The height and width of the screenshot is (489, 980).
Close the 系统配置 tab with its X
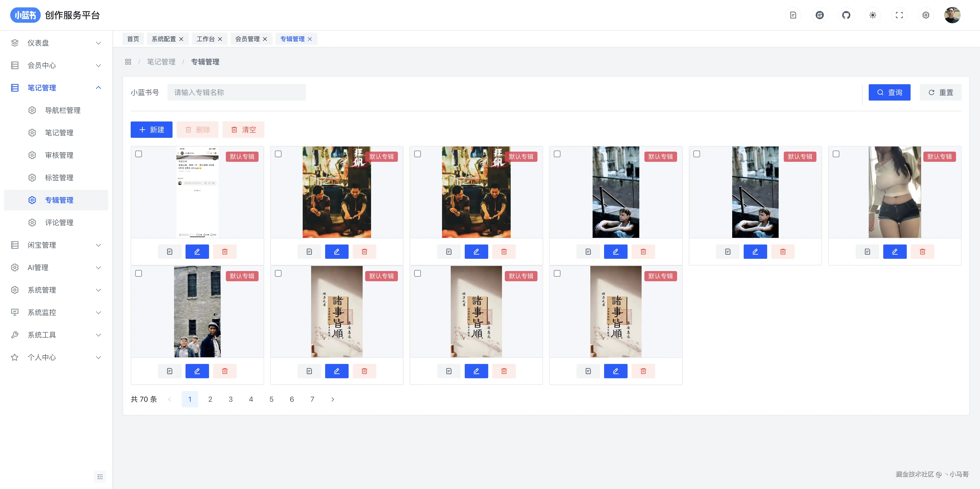tap(181, 39)
